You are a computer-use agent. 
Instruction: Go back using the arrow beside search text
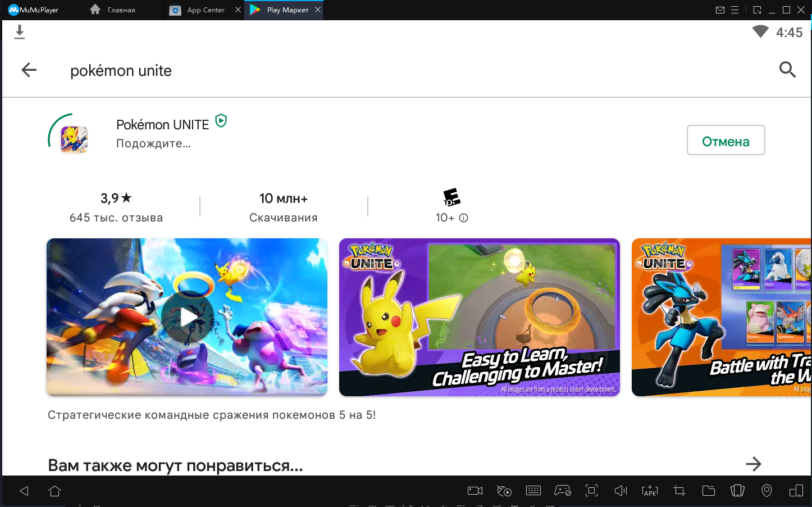pos(29,70)
